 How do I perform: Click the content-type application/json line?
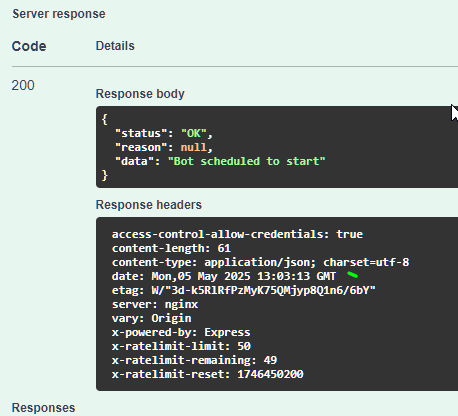tap(261, 262)
